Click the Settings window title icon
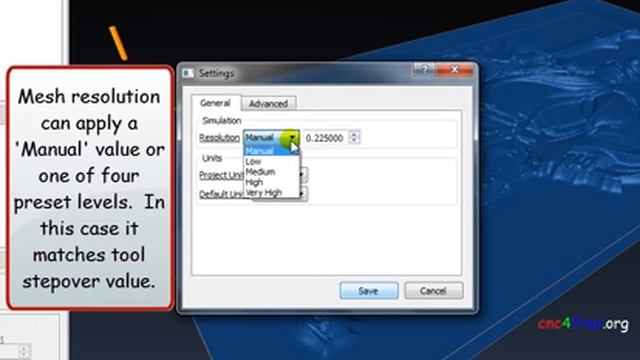 pyautogui.click(x=188, y=73)
